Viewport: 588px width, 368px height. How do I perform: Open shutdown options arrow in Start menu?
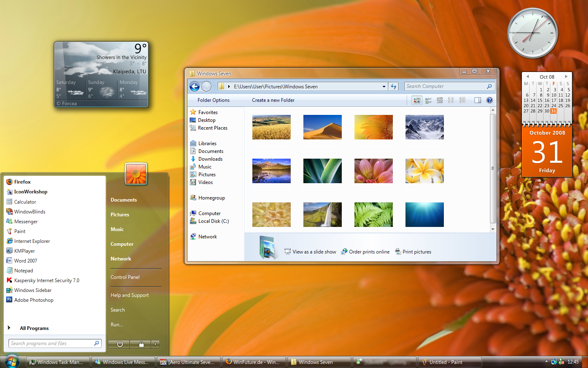point(156,344)
